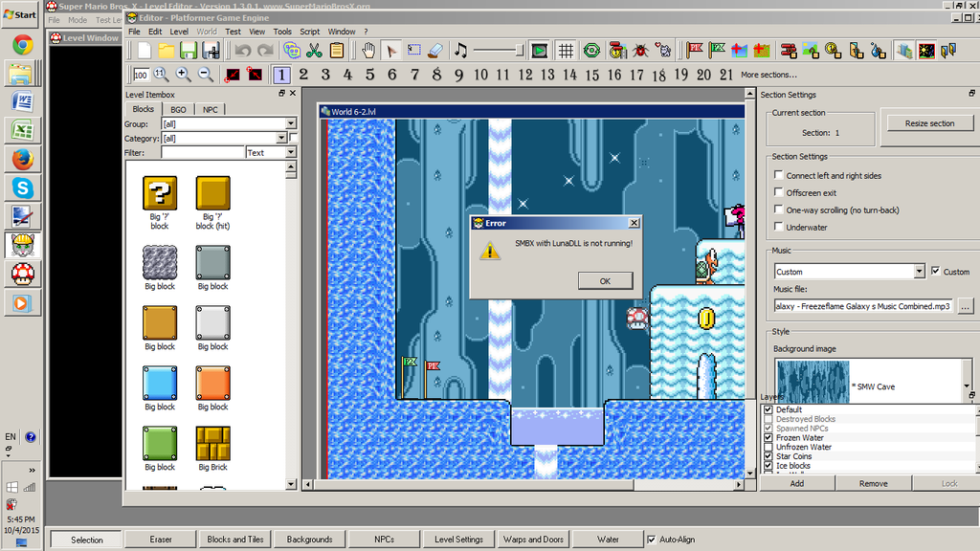Choose the rectangular marquee selection tool
Viewport: 980px width, 551px height.
(413, 51)
